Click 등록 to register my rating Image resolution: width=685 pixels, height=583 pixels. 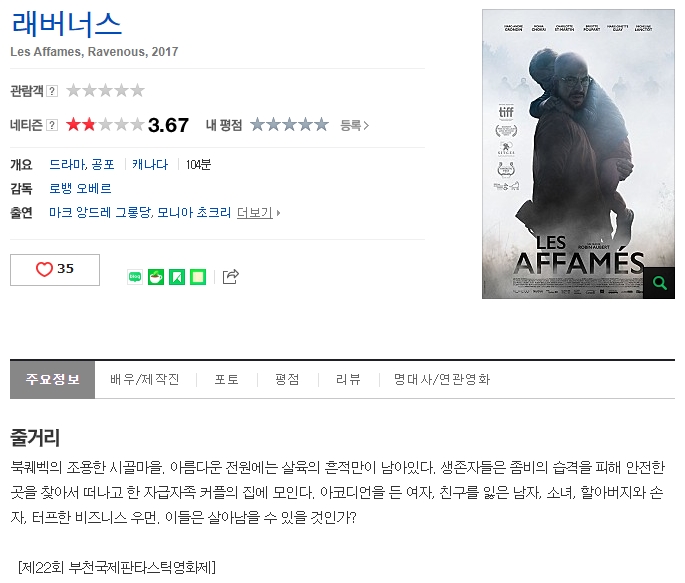[x=354, y=126]
